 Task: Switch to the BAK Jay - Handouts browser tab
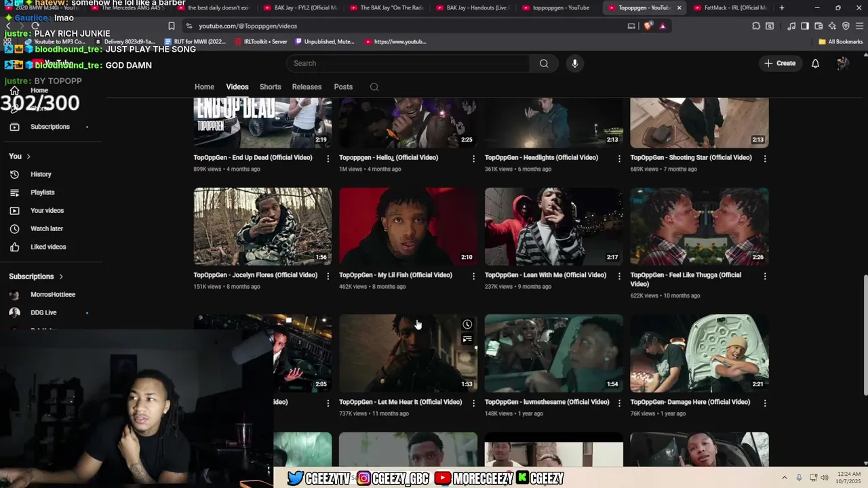[473, 7]
